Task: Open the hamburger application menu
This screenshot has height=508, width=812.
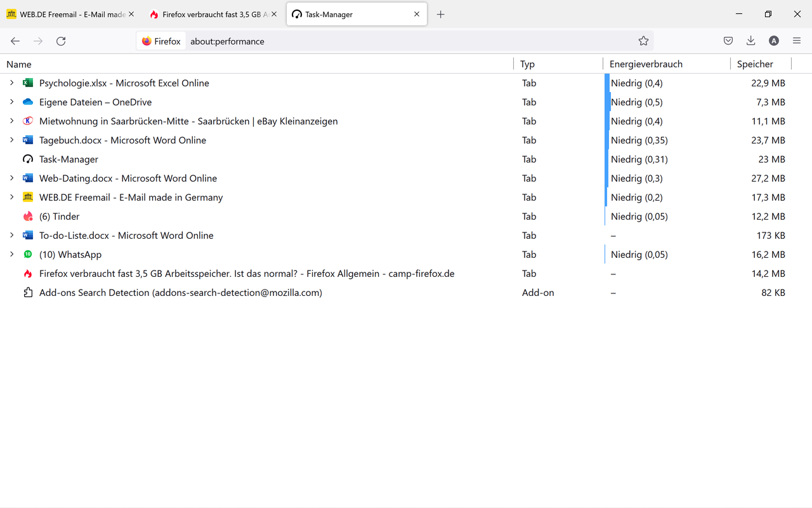Action: tap(797, 41)
